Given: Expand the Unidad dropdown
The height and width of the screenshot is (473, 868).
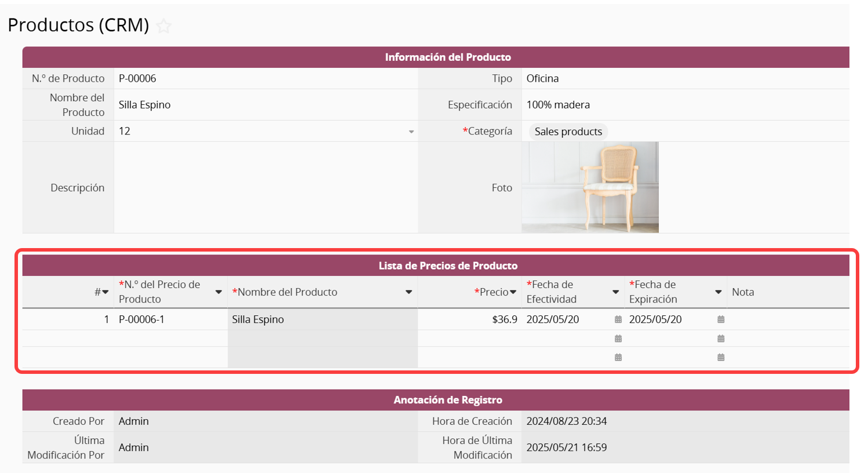Looking at the screenshot, I should tap(411, 132).
